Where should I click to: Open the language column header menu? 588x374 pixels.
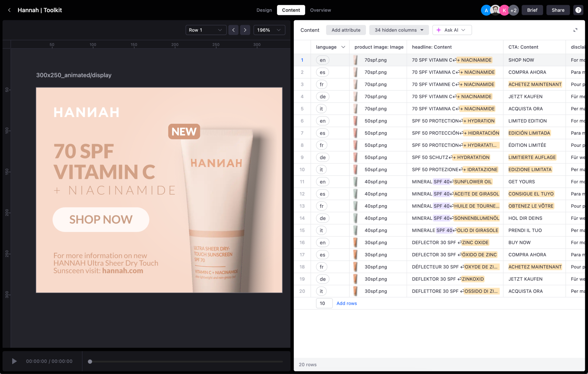tap(343, 47)
